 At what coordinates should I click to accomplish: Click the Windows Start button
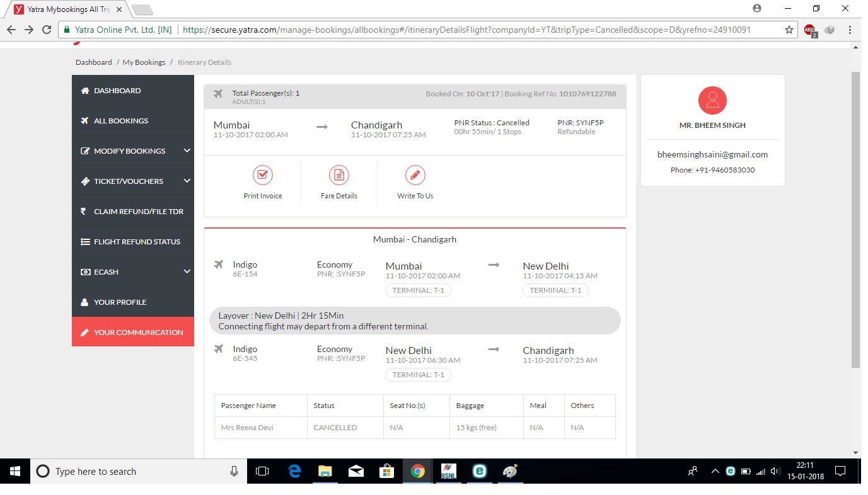(x=15, y=471)
